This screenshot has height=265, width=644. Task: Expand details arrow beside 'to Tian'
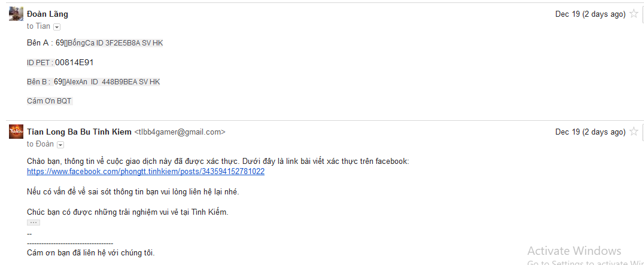click(x=57, y=27)
